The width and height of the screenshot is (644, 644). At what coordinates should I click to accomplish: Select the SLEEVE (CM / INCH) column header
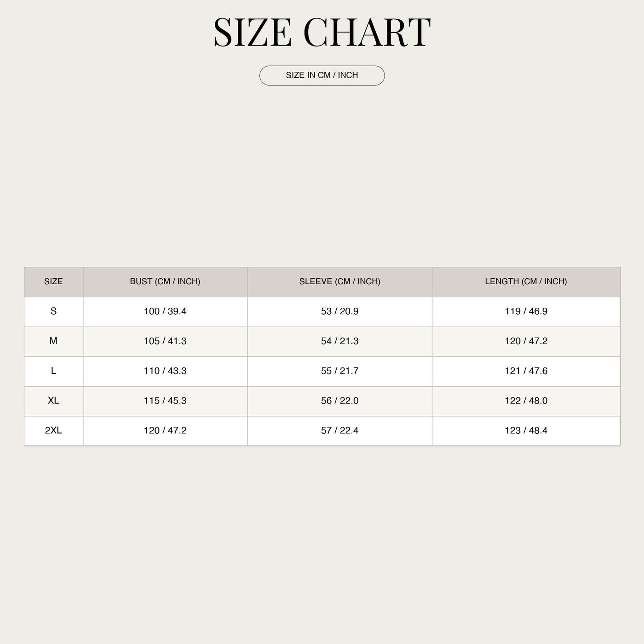[x=340, y=282]
